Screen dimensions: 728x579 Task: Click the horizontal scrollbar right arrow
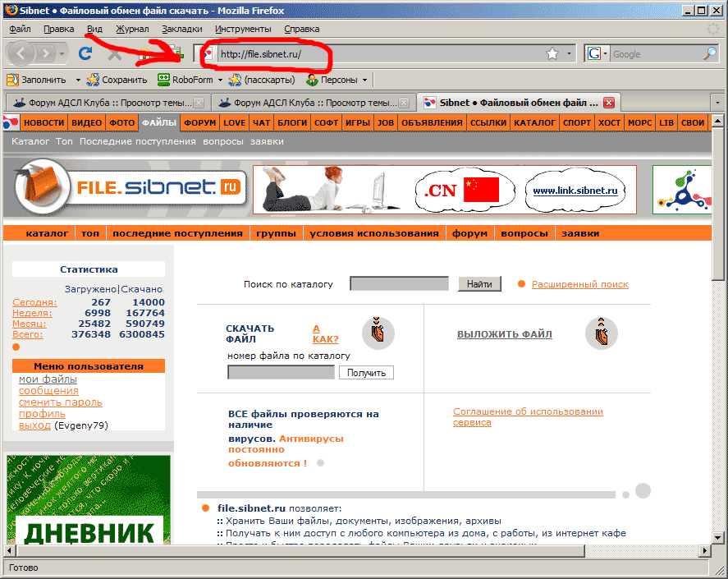pos(705,550)
